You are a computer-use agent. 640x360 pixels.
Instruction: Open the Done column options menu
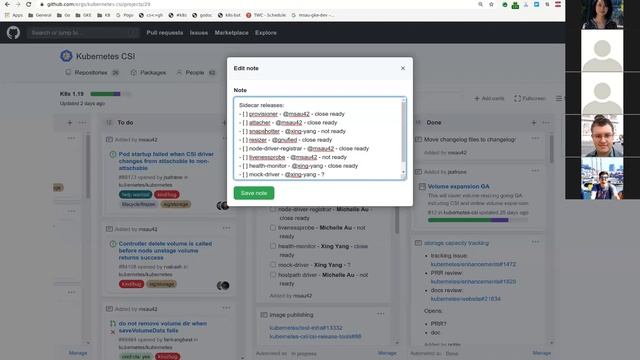546,122
